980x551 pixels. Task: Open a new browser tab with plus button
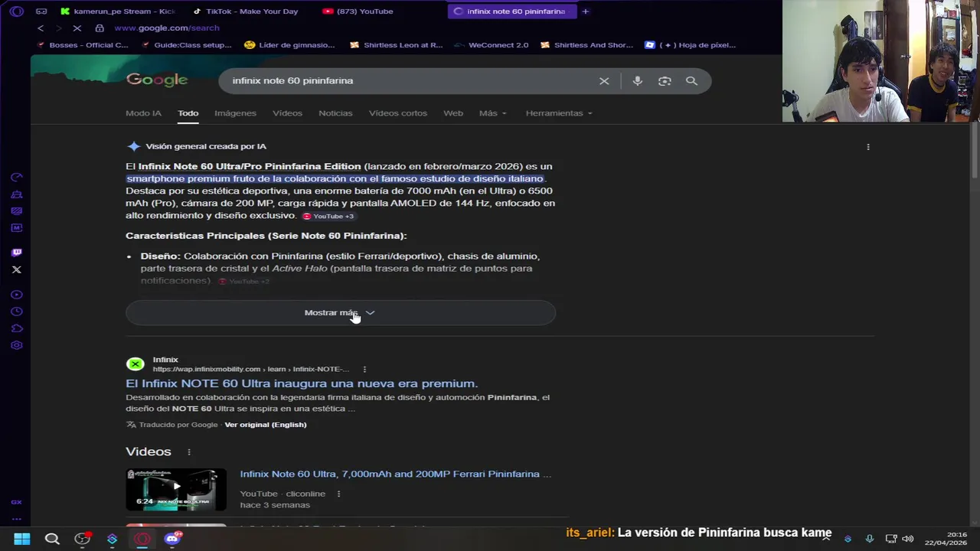pyautogui.click(x=586, y=11)
